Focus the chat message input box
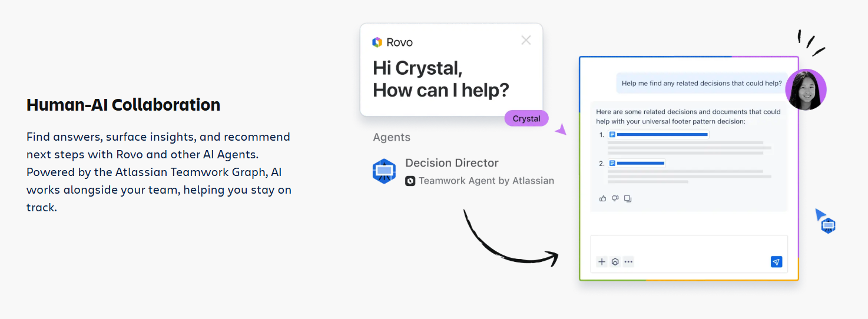The height and width of the screenshot is (319, 868). (x=689, y=254)
